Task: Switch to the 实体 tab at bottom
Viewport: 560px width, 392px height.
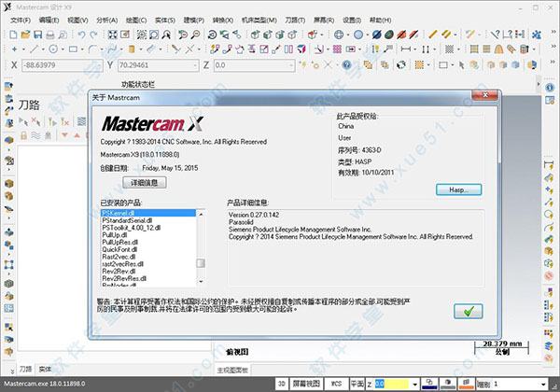Action: [45, 370]
